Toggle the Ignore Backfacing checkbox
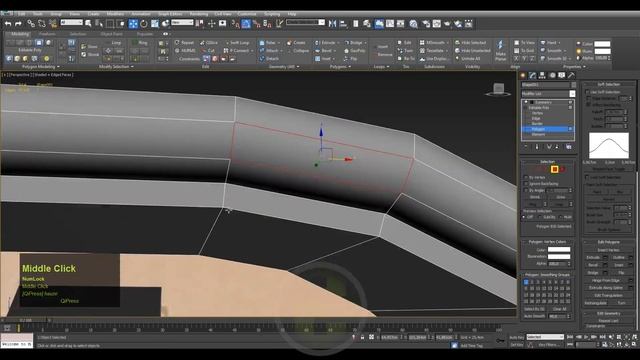 coord(526,184)
